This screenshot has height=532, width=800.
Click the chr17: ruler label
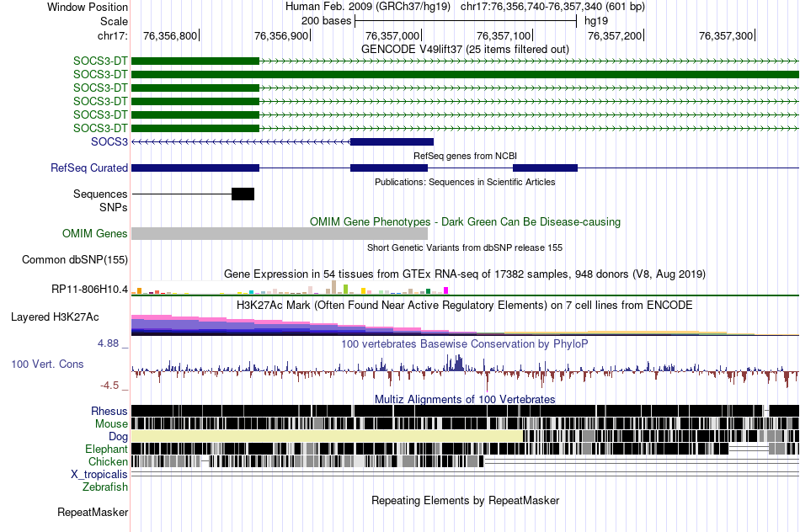[x=112, y=35]
